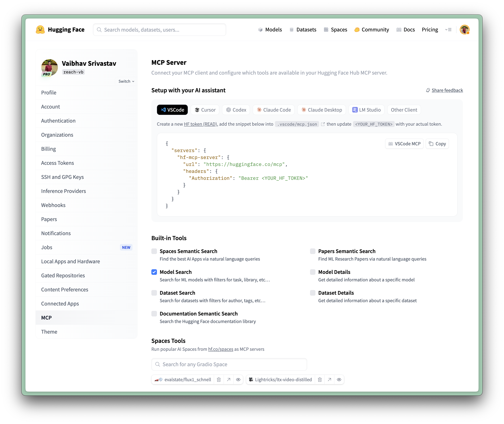Focus the Gradio Space search field
This screenshot has width=504, height=424.
(x=229, y=364)
